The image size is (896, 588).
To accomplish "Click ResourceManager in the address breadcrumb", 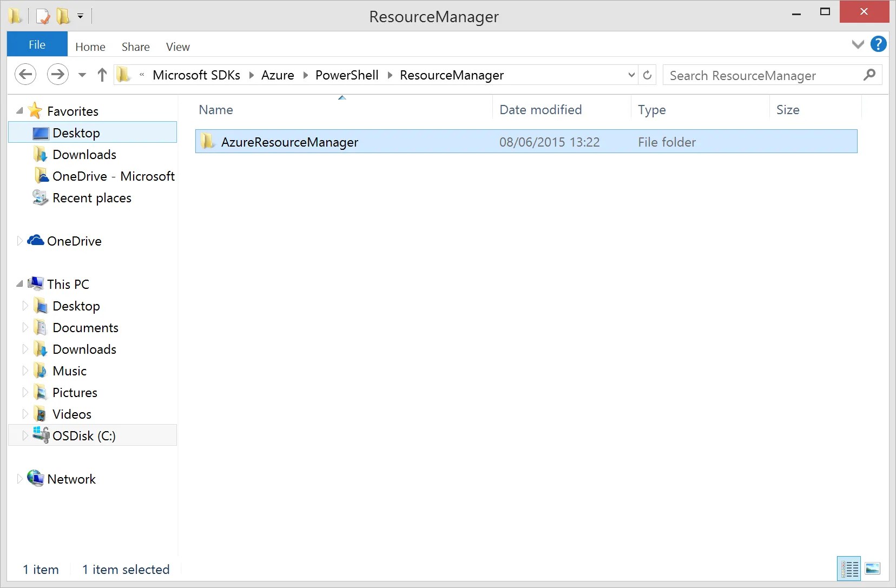I will tap(452, 75).
